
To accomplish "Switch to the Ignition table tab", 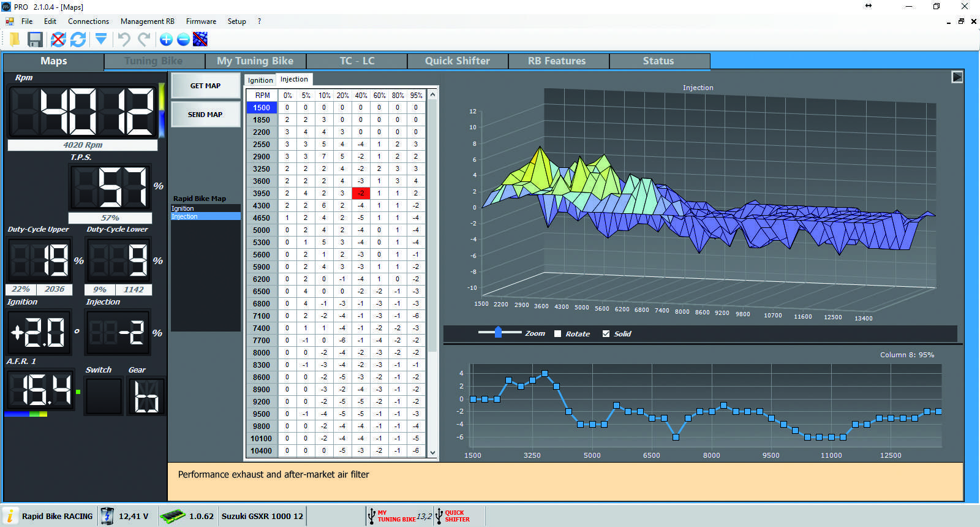I will point(260,80).
